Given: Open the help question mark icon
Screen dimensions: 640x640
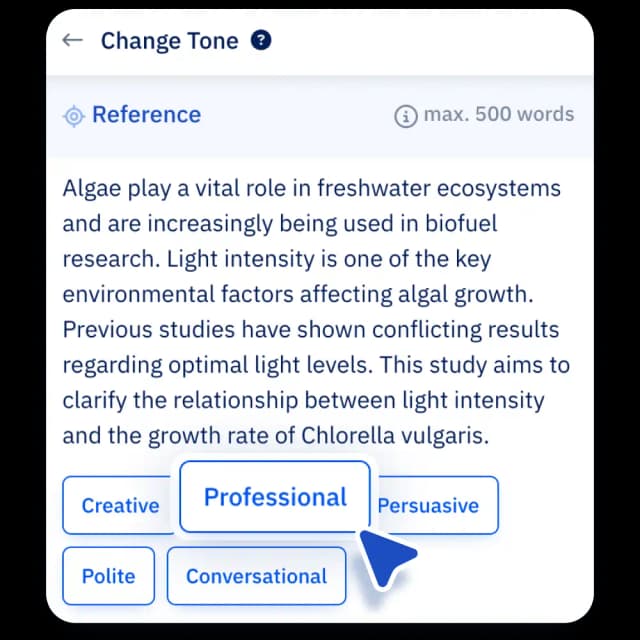Looking at the screenshot, I should (x=261, y=41).
